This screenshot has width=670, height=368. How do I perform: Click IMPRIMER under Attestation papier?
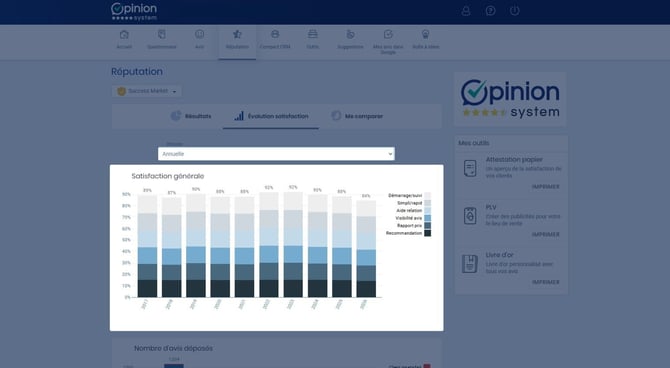tap(545, 187)
